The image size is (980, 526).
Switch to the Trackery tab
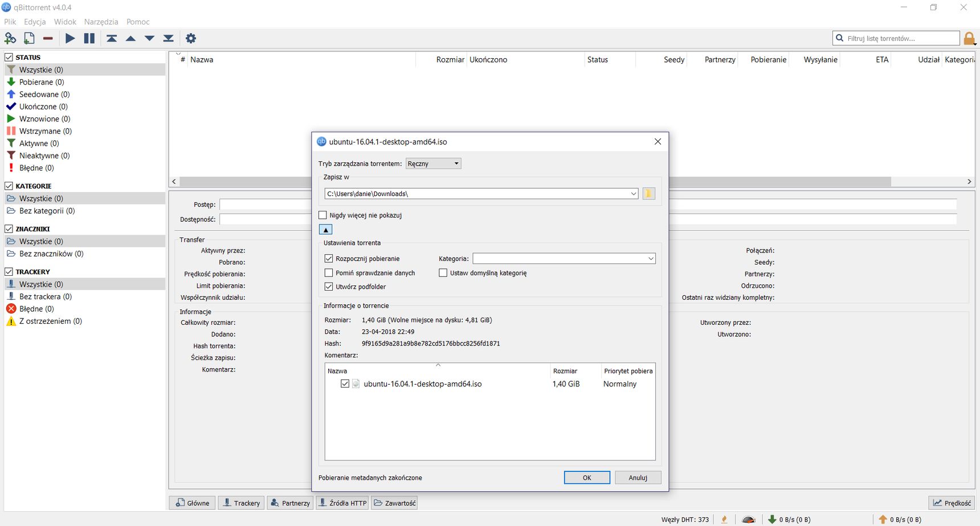coord(241,503)
